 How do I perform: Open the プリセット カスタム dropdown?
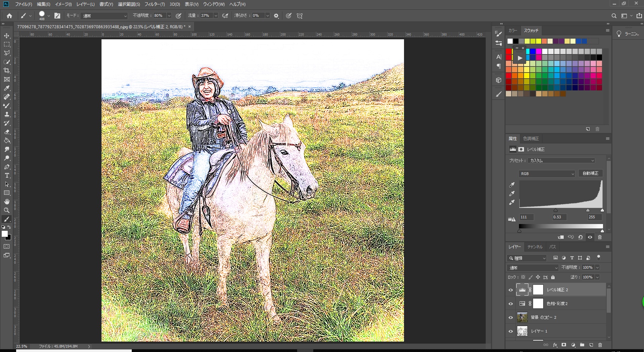[561, 161]
